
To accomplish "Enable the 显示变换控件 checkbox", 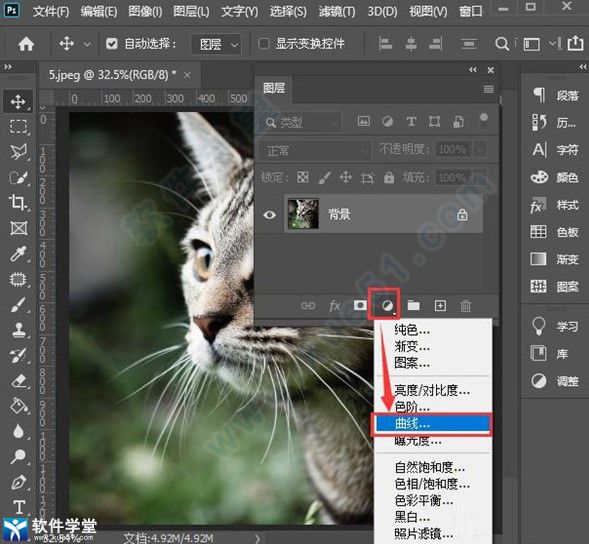I will point(264,44).
